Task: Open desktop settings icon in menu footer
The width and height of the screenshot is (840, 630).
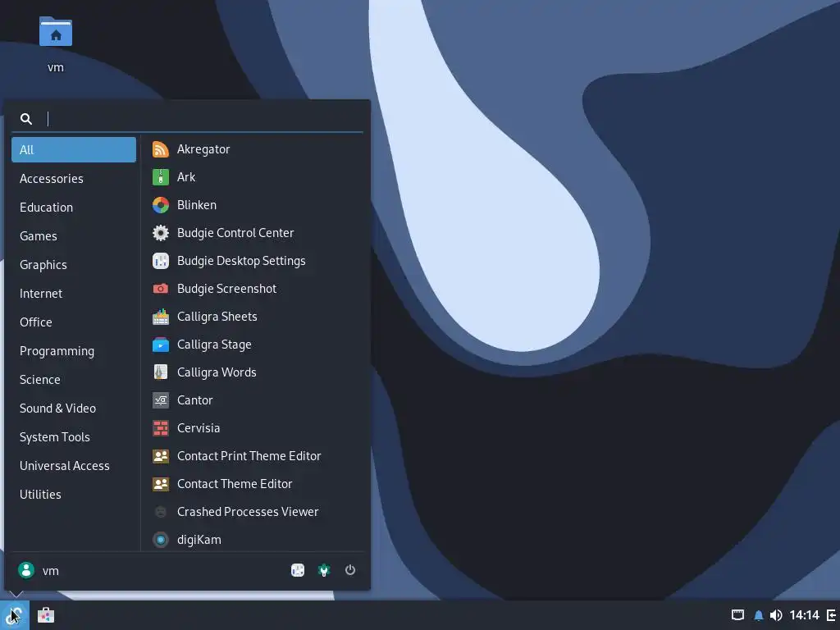Action: click(298, 571)
